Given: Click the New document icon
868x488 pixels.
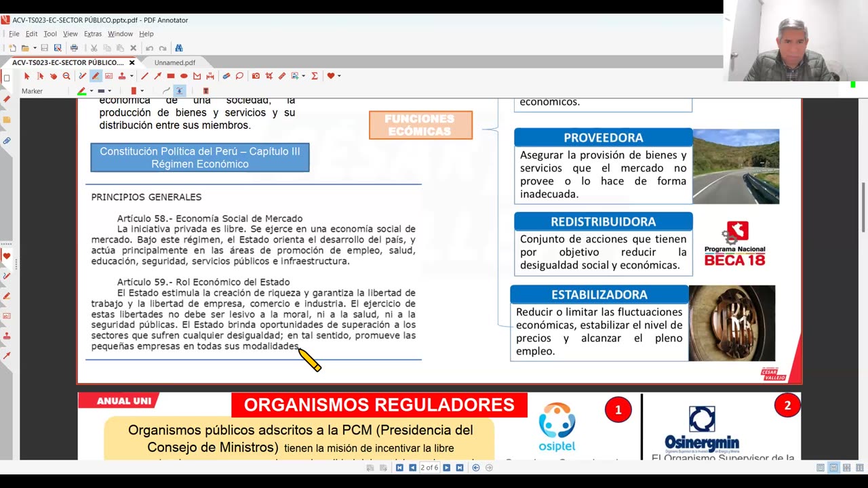Looking at the screenshot, I should pyautogui.click(x=12, y=48).
